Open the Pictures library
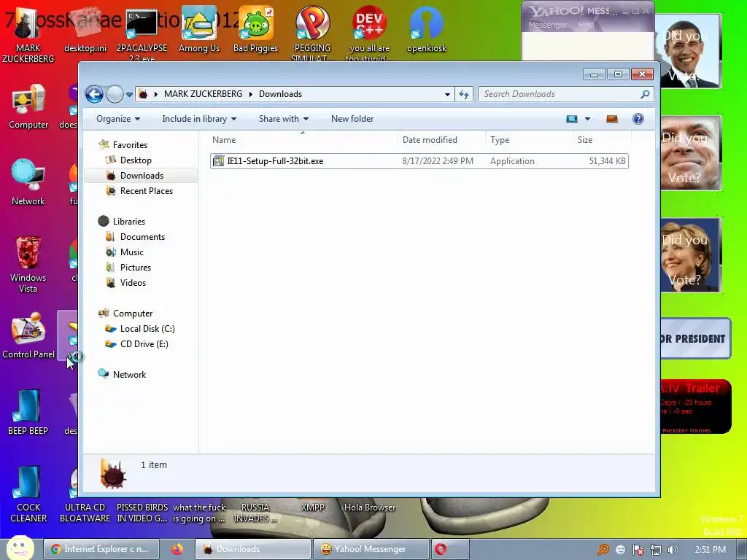The image size is (747, 560). (135, 268)
